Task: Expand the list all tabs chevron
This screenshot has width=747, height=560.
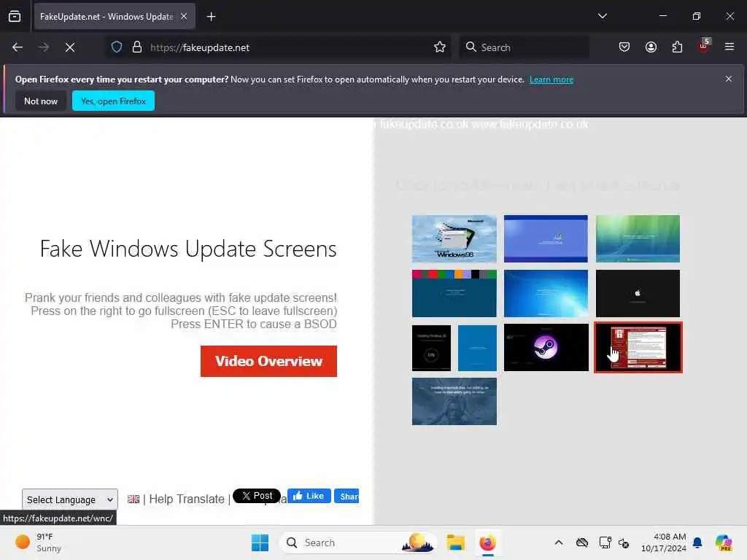Action: [602, 16]
